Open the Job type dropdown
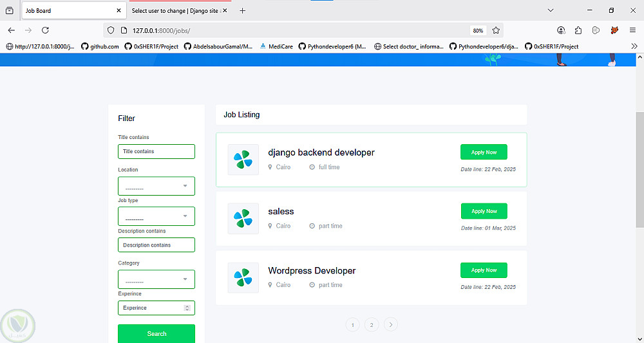Viewport: 644px width, 343px height. coord(156,216)
